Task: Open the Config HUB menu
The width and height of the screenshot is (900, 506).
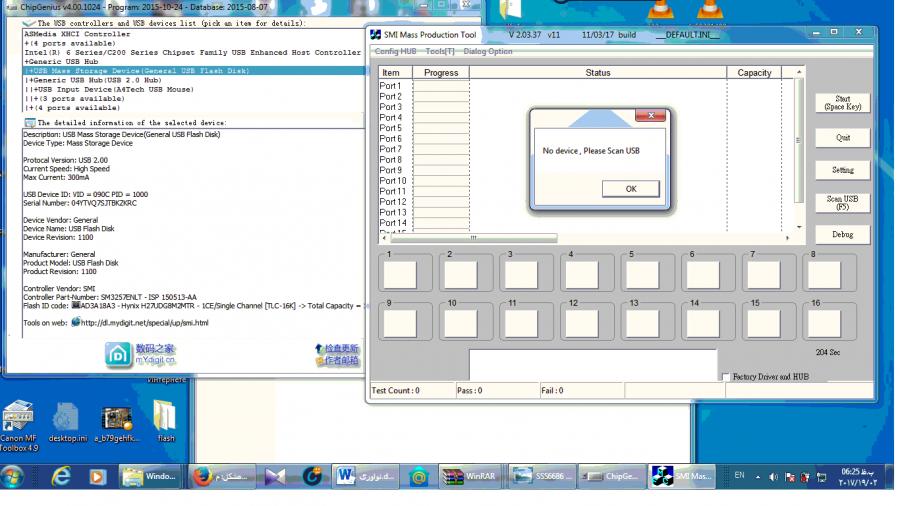Action: point(395,51)
